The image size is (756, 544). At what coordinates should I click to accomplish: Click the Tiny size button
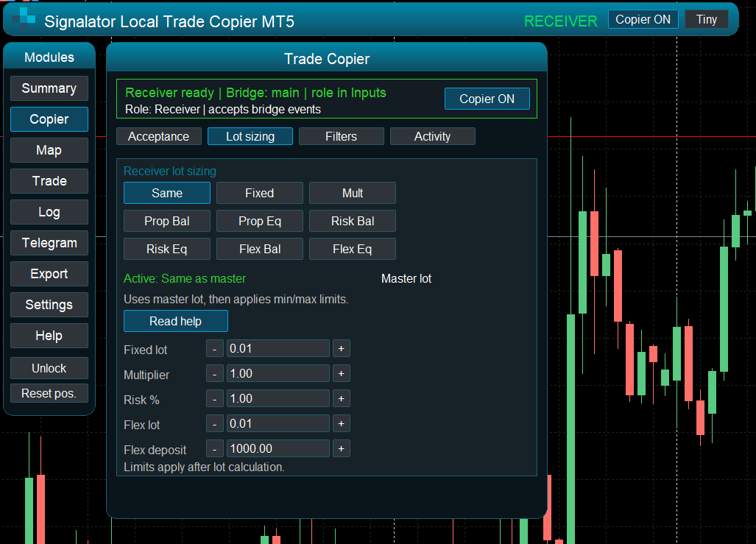coord(707,19)
